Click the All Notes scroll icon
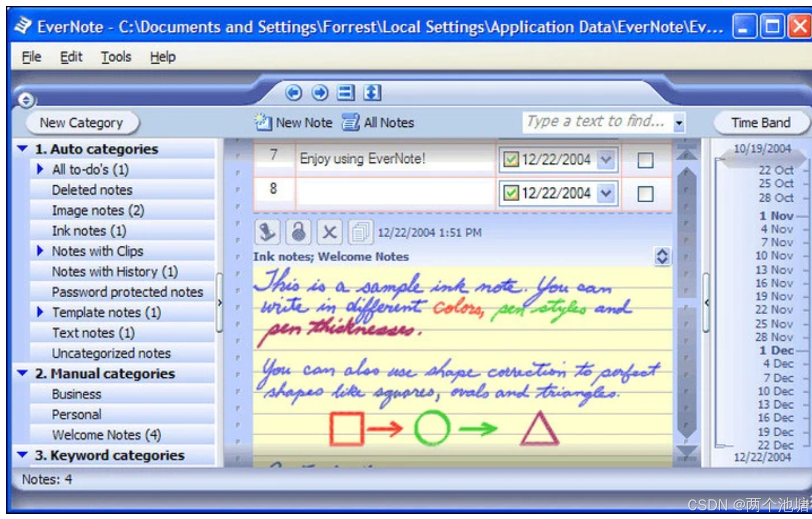Image resolution: width=812 pixels, height=519 pixels. pos(351,123)
